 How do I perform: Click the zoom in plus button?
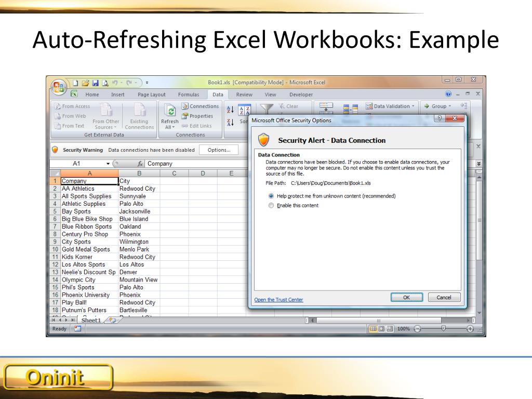470,328
